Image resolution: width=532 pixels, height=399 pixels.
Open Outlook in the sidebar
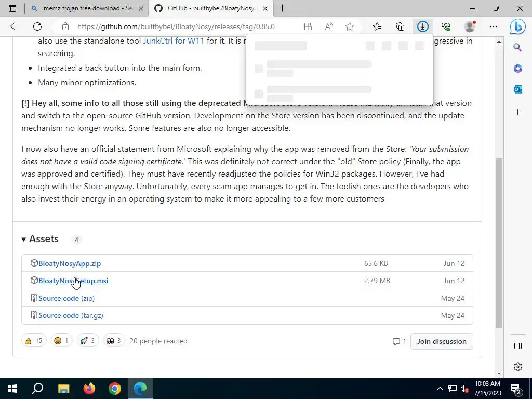517,89
